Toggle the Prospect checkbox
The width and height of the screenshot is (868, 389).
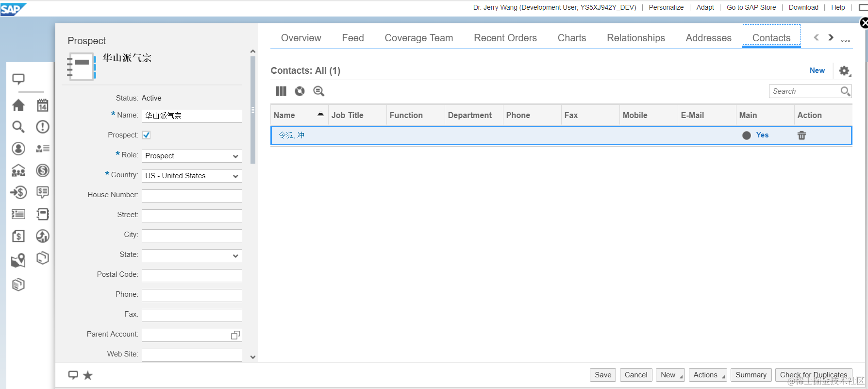pyautogui.click(x=146, y=135)
